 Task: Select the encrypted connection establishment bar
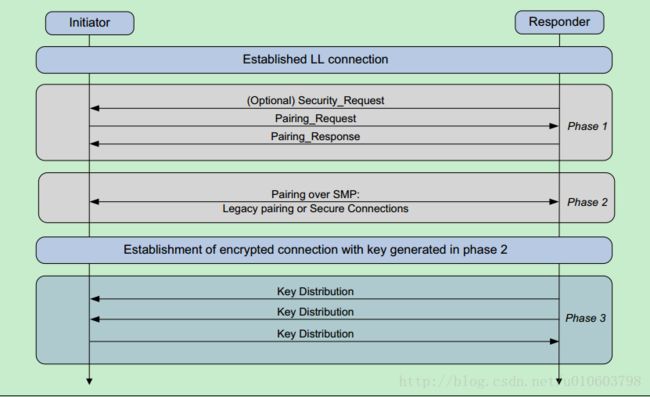click(324, 250)
